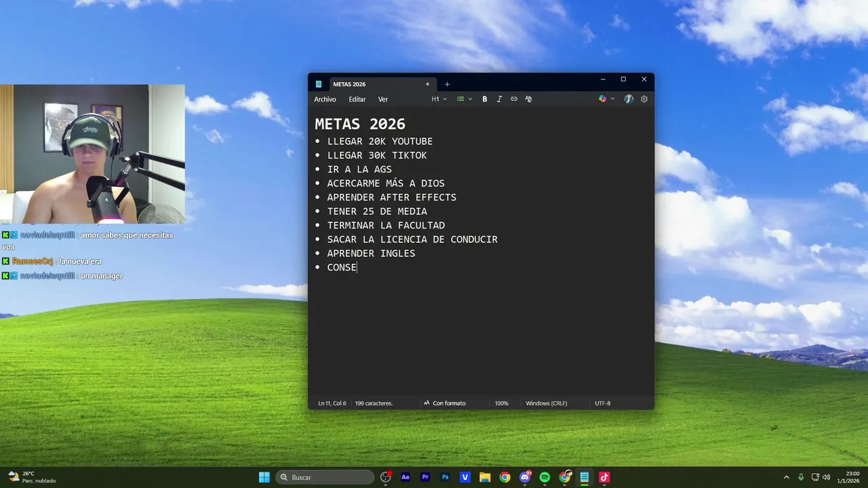Click the Notepad app icon in title bar
This screenshot has width=868, height=488.
pos(319,84)
